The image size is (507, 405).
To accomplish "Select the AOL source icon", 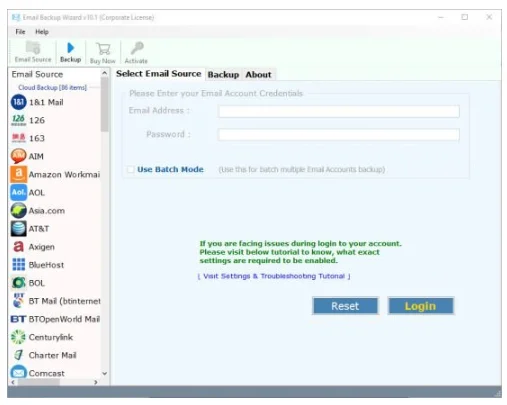I will point(19,192).
